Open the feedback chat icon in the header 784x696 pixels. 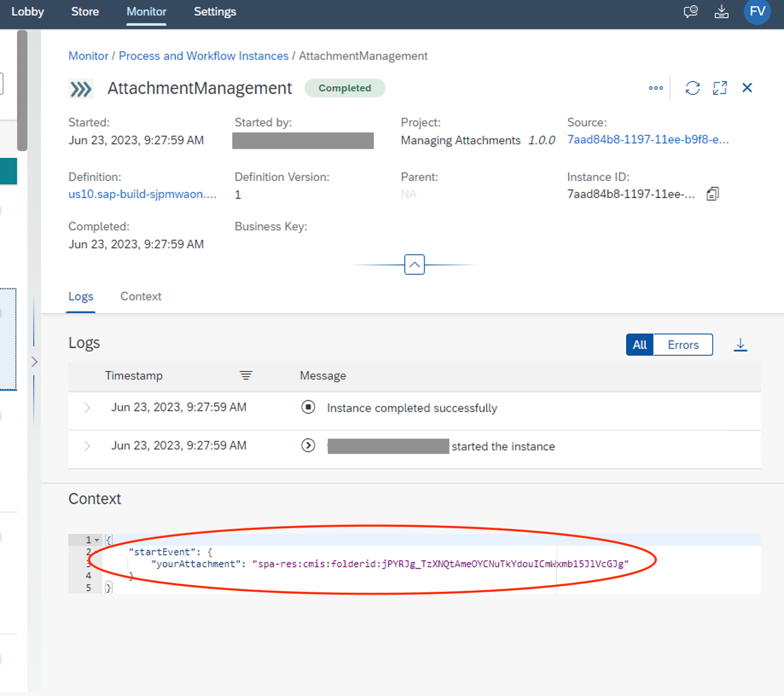pyautogui.click(x=690, y=12)
